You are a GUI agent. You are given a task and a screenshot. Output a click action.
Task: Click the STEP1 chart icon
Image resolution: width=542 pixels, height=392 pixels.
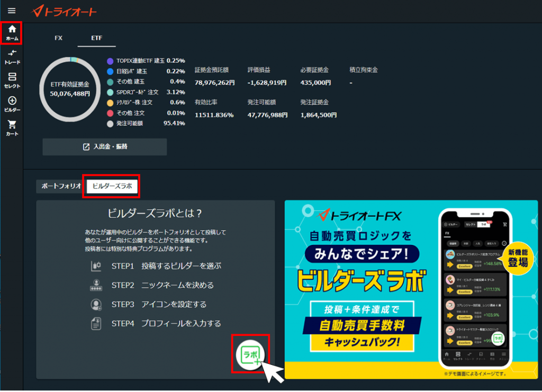[x=96, y=266]
